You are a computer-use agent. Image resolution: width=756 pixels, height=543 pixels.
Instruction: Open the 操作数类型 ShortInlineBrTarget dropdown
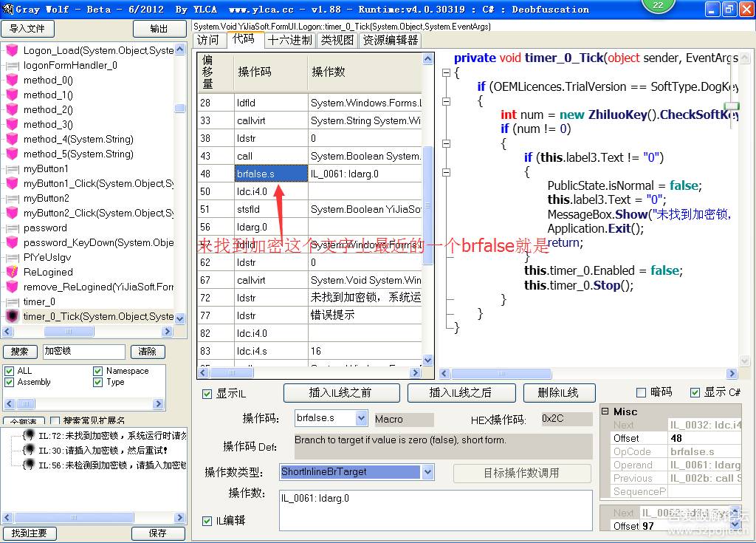click(427, 471)
